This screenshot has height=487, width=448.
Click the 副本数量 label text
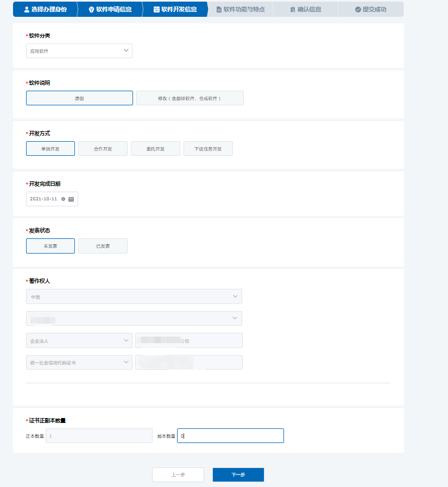[166, 436]
